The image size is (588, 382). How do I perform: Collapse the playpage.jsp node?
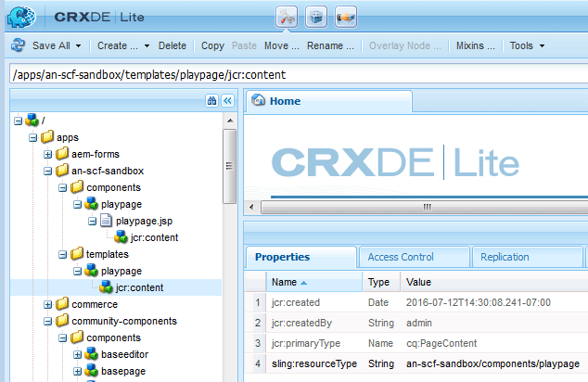(x=92, y=222)
